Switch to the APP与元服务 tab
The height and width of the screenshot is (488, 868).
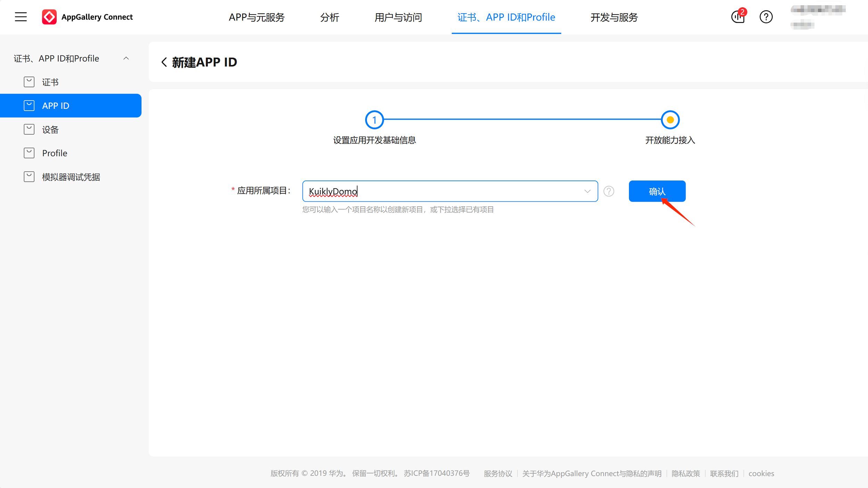pyautogui.click(x=256, y=17)
